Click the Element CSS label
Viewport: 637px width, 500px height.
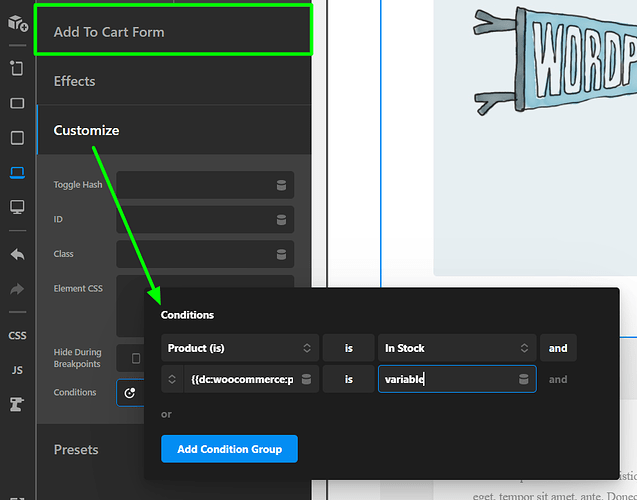point(78,288)
